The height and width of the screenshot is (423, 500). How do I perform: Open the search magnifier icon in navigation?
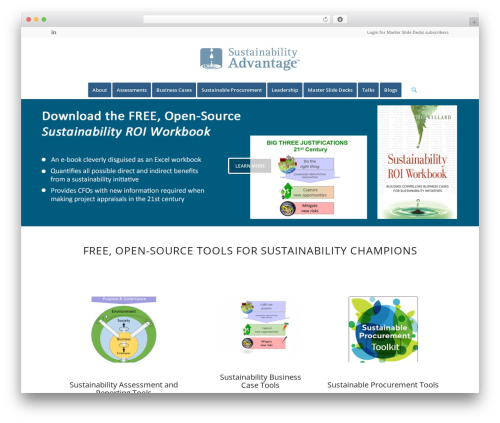[x=414, y=90]
